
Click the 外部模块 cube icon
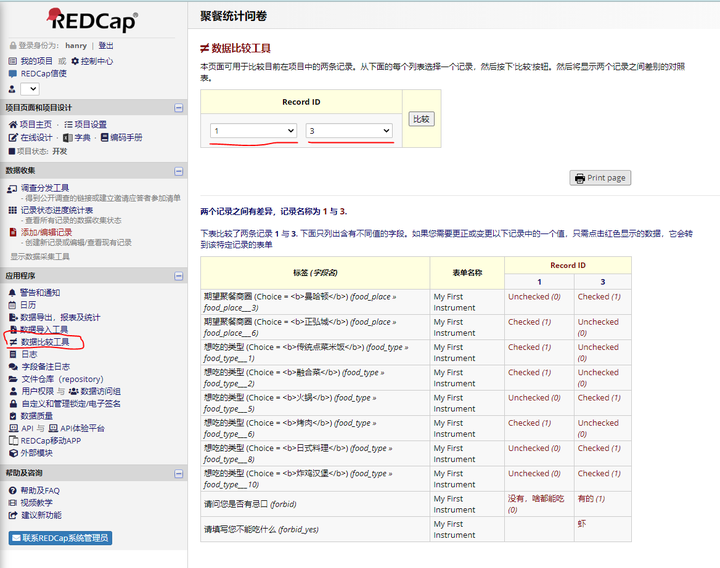point(13,453)
